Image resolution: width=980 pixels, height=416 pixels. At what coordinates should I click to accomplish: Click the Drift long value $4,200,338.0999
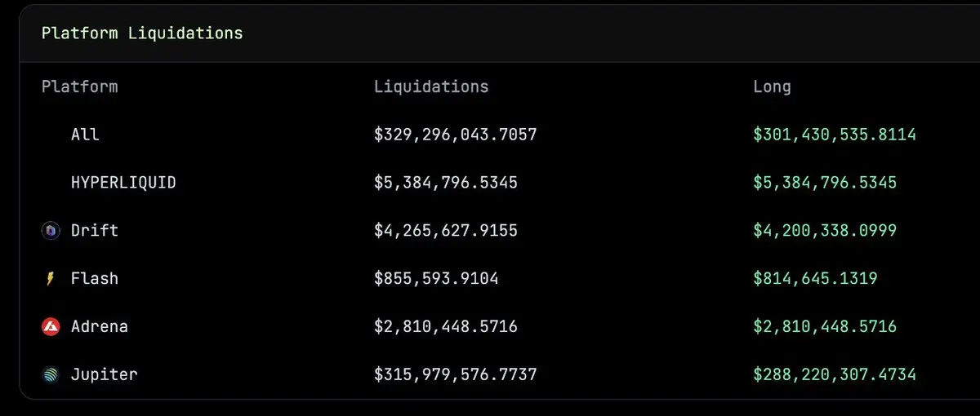coord(825,231)
